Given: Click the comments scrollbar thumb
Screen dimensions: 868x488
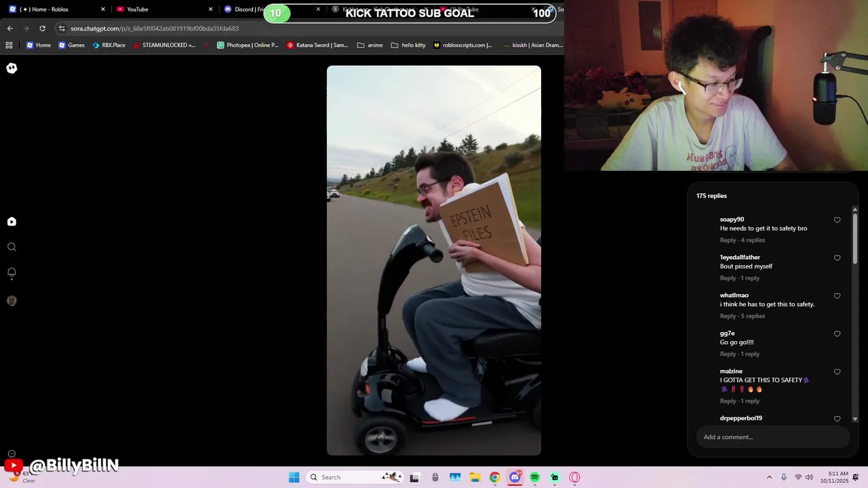Looking at the screenshot, I should click(854, 239).
